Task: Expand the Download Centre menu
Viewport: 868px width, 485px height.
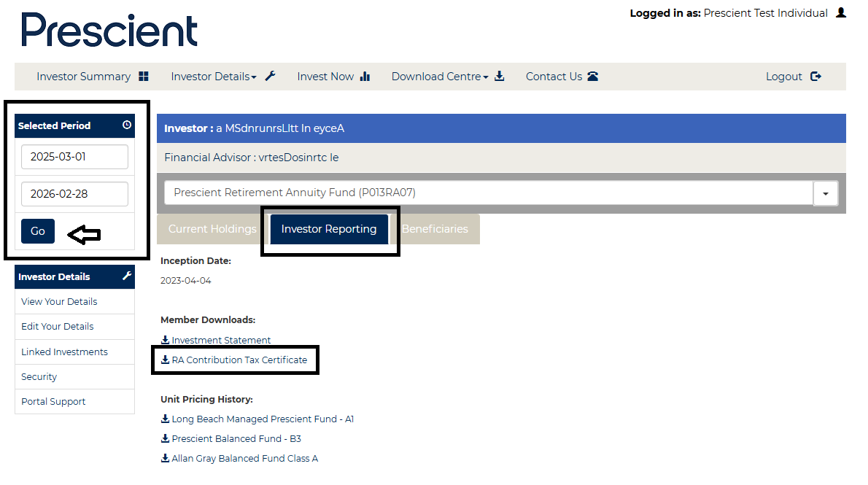Action: point(440,77)
